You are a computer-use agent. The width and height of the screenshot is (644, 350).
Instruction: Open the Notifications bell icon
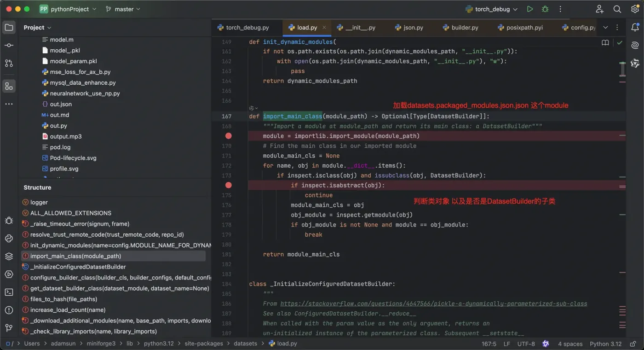(x=635, y=28)
